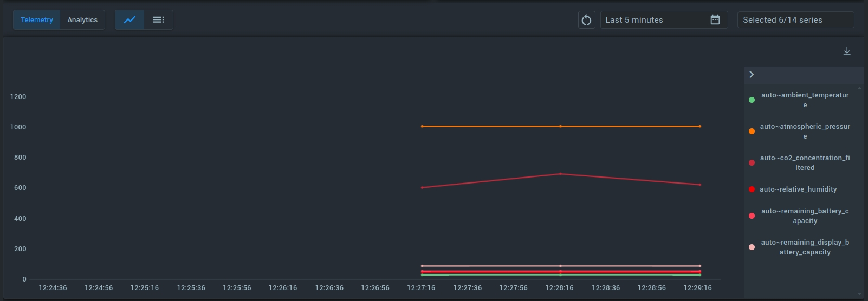Open the calendar date picker icon

tap(715, 20)
